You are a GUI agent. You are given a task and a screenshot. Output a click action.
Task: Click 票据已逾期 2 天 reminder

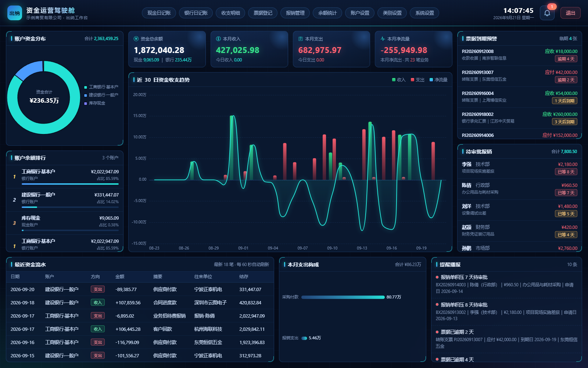[x=506, y=339]
